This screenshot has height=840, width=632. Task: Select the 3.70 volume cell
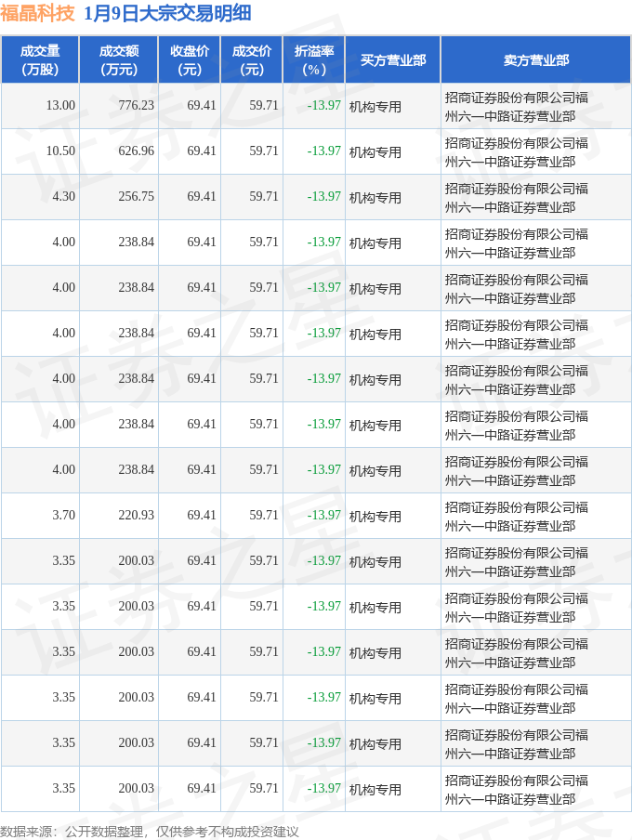[x=63, y=515]
